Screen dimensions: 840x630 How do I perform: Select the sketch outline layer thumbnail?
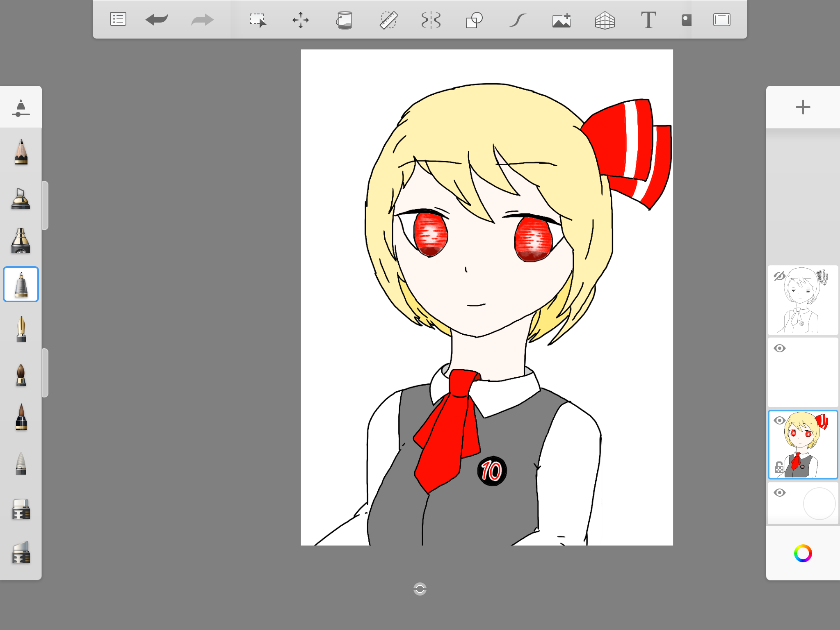pos(803,300)
